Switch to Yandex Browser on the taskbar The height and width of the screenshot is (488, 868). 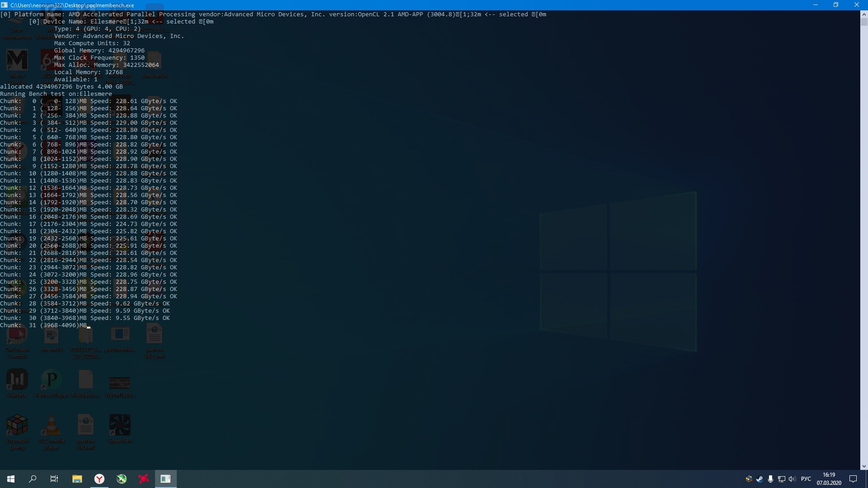point(99,479)
